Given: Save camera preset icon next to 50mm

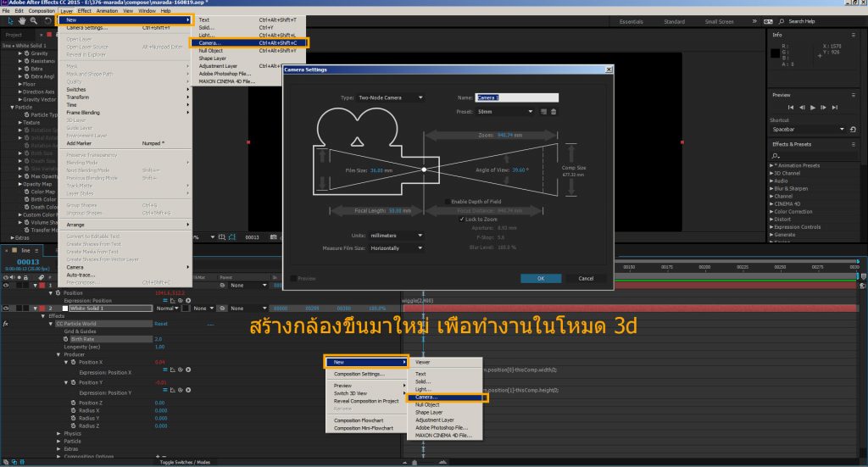Looking at the screenshot, I should click(x=543, y=111).
